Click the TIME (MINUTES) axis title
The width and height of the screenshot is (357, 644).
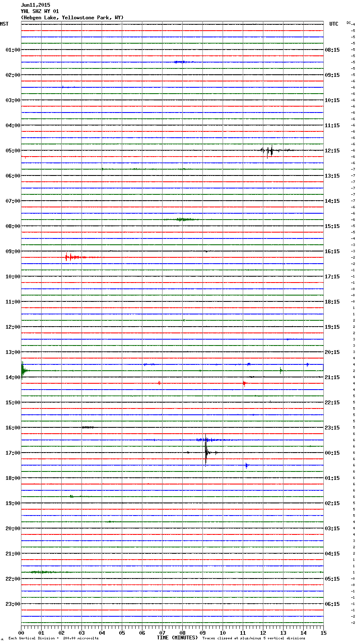177,638
